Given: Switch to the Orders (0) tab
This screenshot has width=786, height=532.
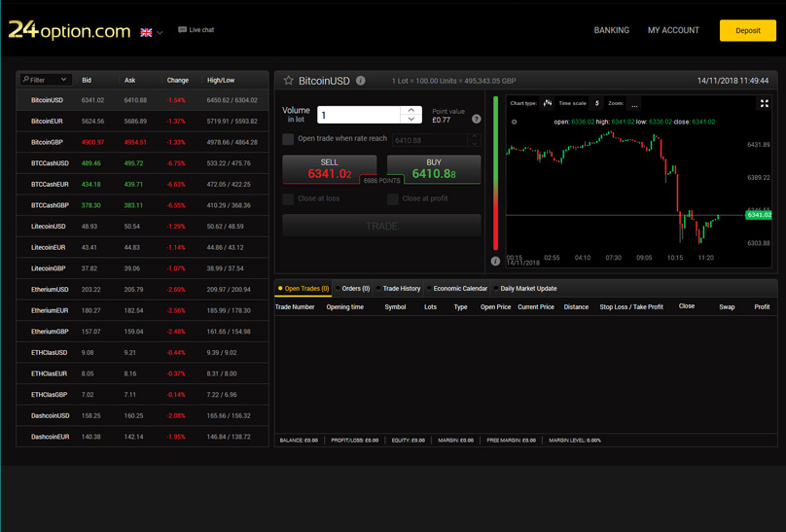Looking at the screenshot, I should click(x=353, y=289).
